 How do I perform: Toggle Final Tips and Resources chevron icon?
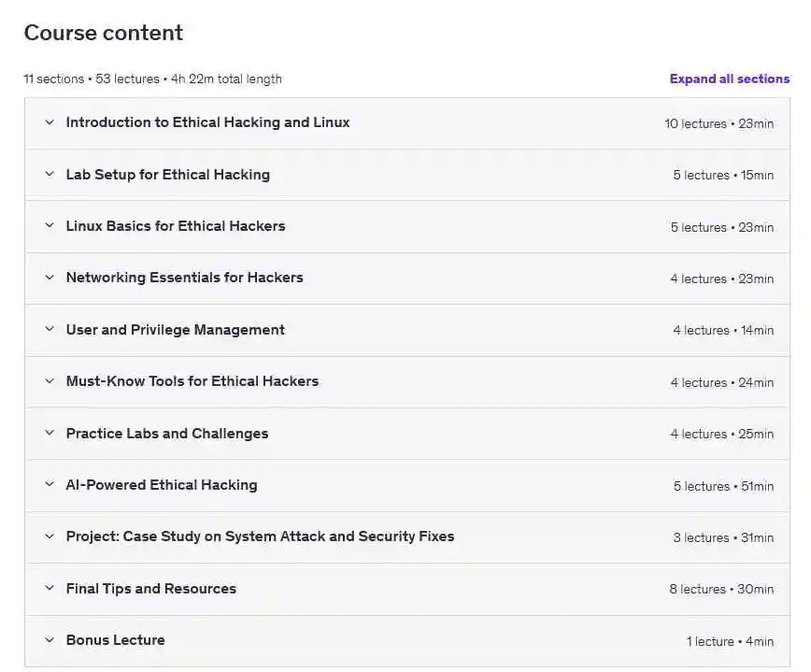click(50, 589)
